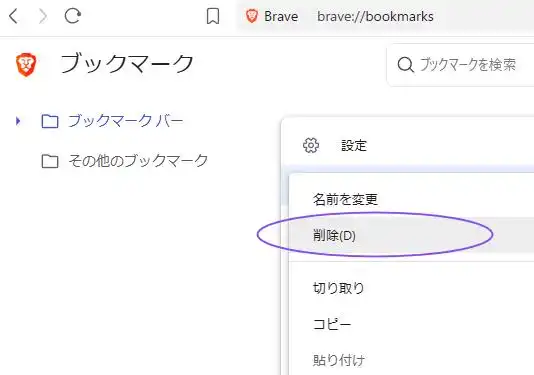
Task: Click the folder icon of ブックマーク バー
Action: click(50, 121)
